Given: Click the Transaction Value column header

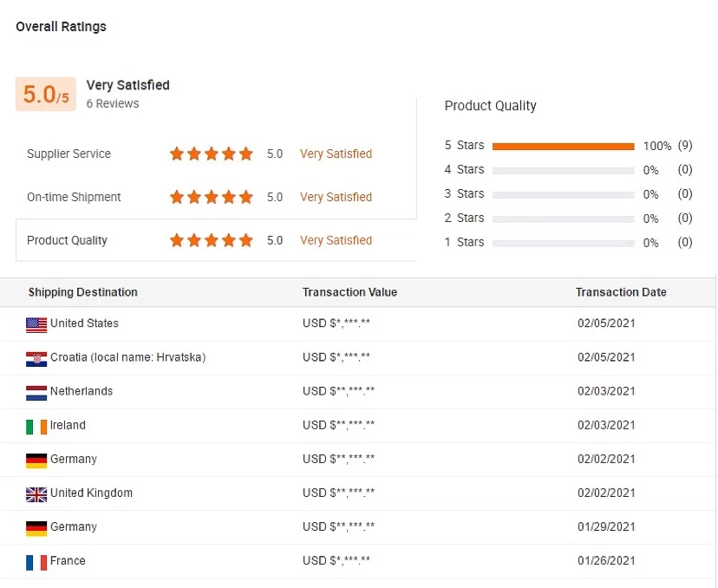Looking at the screenshot, I should point(349,292).
